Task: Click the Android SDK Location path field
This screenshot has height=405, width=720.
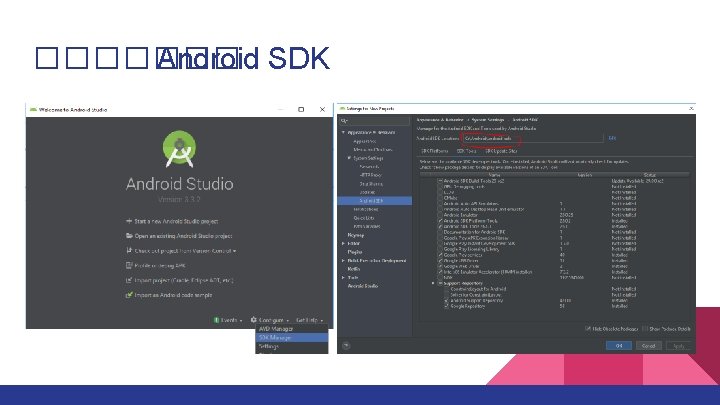Action: [x=532, y=138]
